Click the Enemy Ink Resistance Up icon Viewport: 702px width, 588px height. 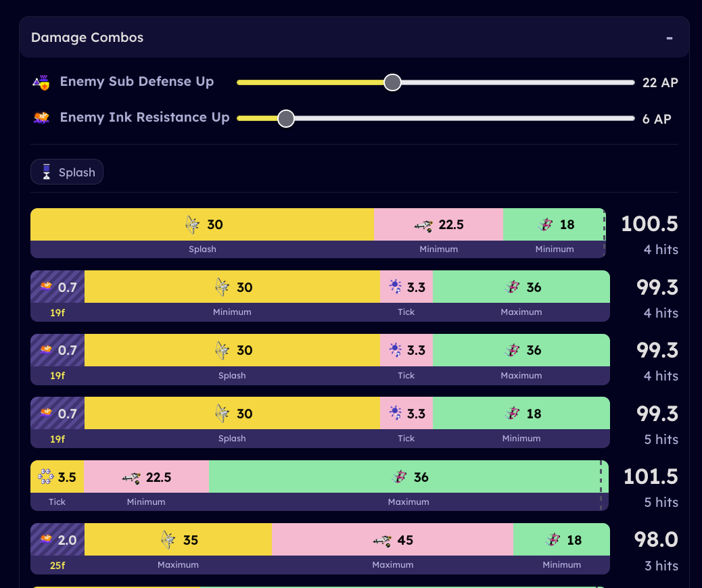(41, 118)
